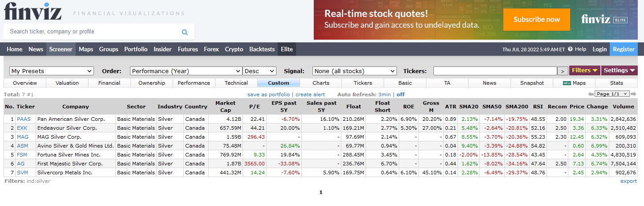The height and width of the screenshot is (206, 644).
Task: Switch to the Performance tab
Action: coord(194,83)
